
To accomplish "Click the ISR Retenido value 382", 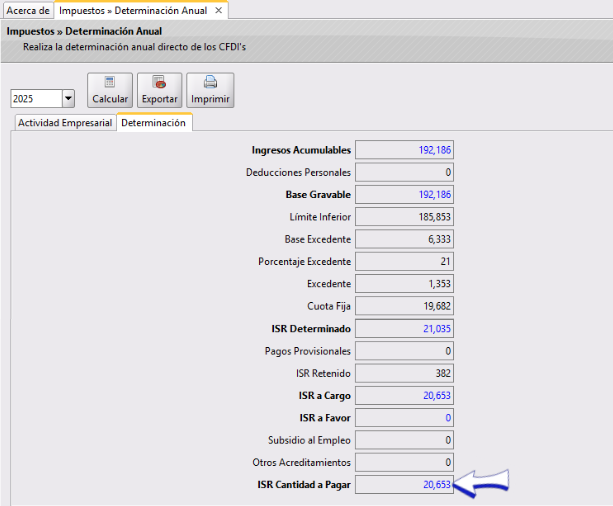I will coord(404,373).
